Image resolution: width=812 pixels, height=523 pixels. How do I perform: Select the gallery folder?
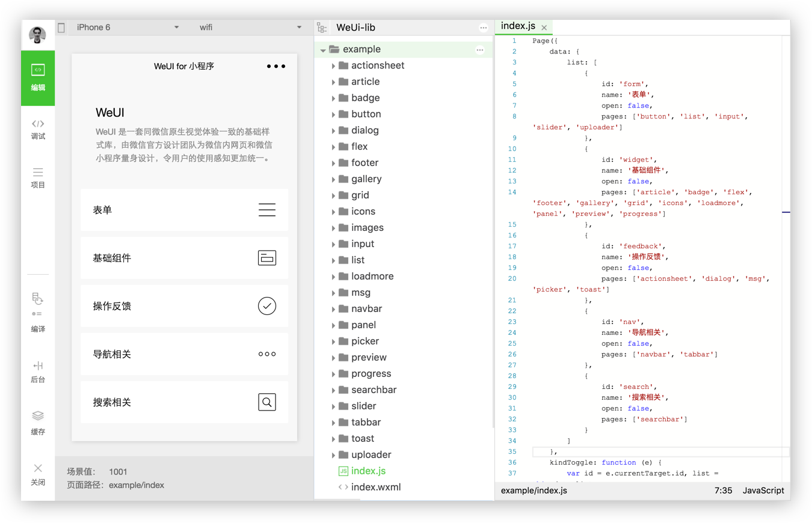tap(403, 179)
